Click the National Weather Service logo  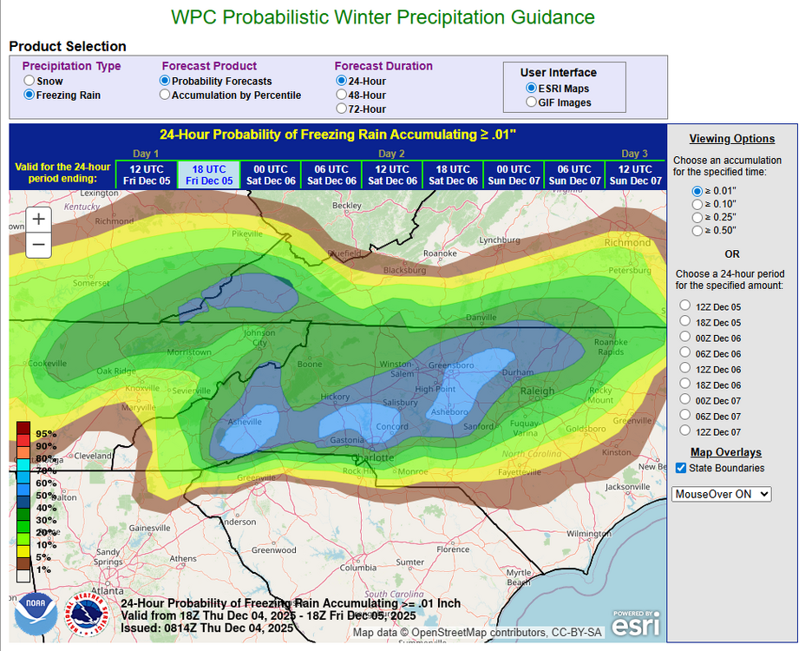point(84,615)
